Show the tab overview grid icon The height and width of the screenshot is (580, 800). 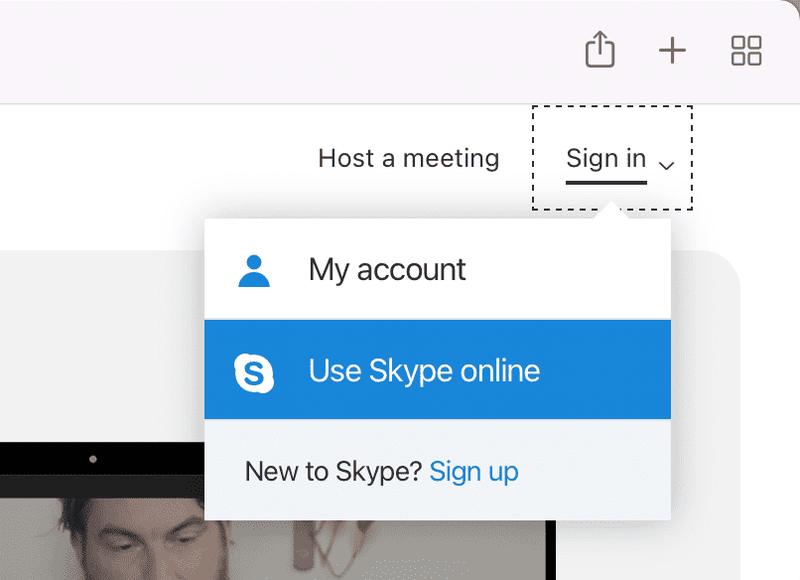click(x=746, y=51)
